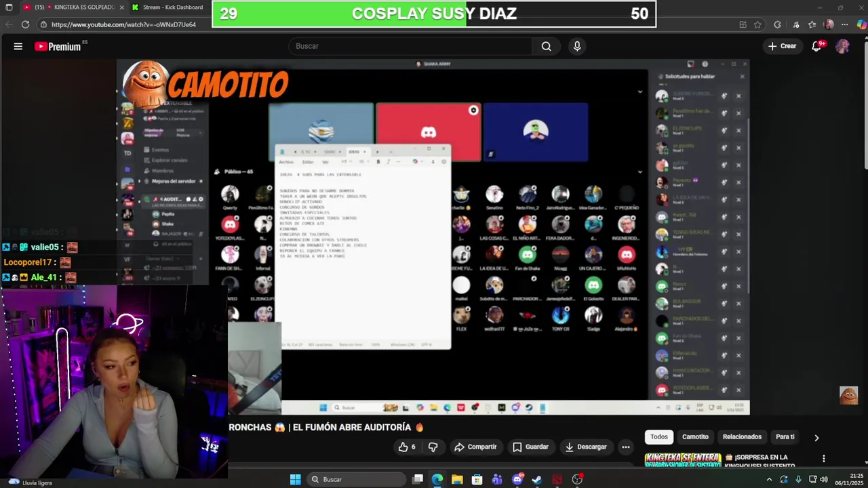Start voice search with the microphone icon
Image resolution: width=868 pixels, height=488 pixels.
(x=577, y=46)
